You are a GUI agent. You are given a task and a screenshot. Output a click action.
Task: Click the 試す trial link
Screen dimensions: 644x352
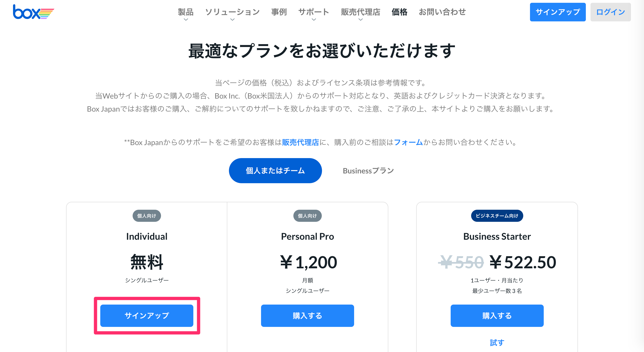(497, 342)
